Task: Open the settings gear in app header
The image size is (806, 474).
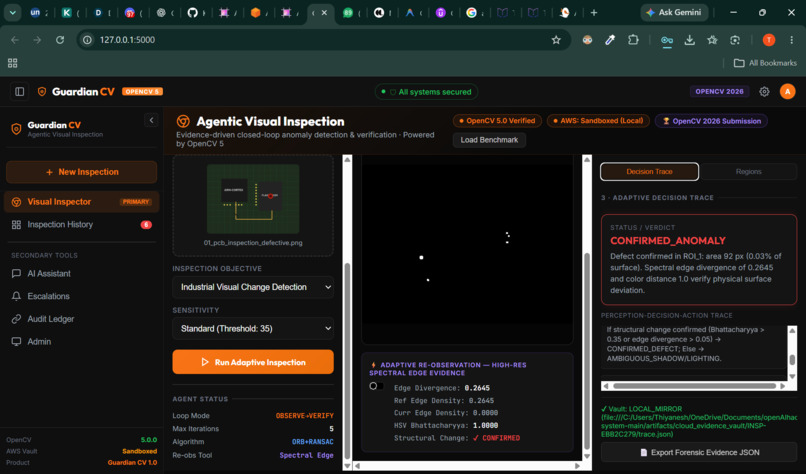Action: click(764, 92)
